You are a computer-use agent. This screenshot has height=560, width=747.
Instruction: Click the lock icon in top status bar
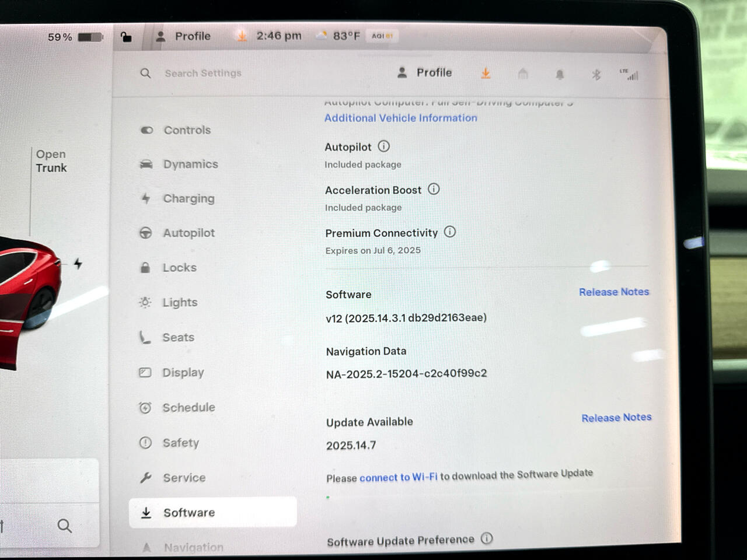coord(126,37)
